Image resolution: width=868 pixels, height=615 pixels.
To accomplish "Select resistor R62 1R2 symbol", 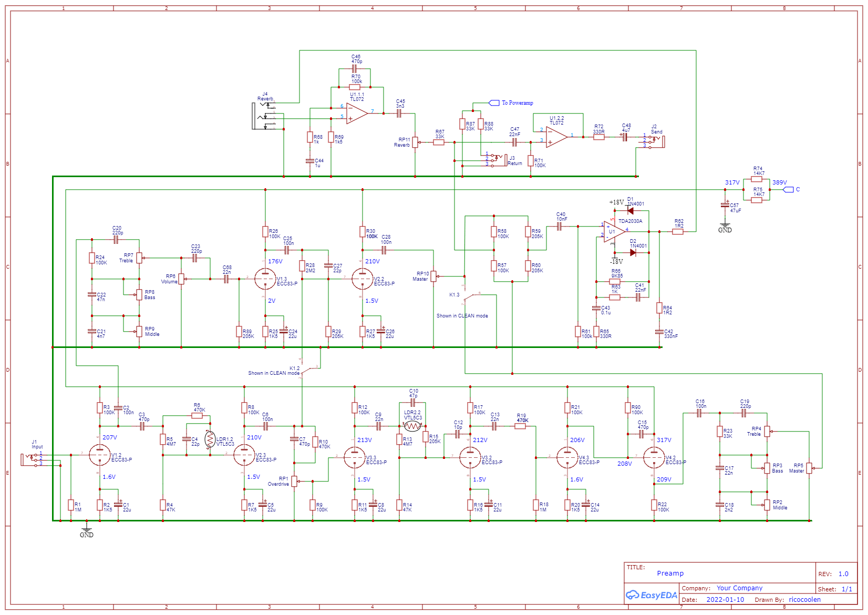I will 678,232.
